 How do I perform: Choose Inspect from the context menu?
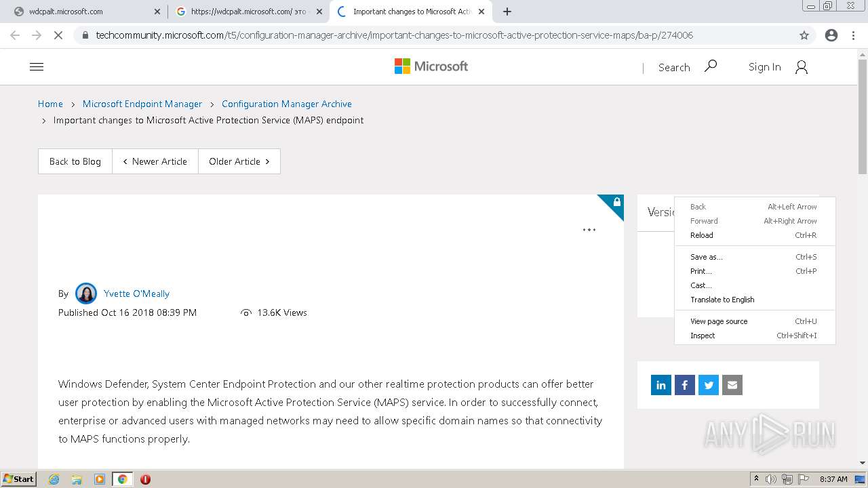coord(755,335)
